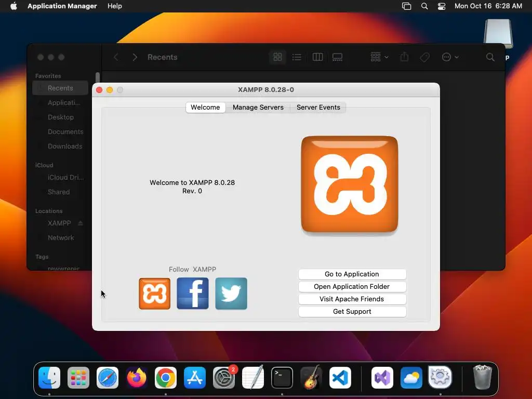Viewport: 532px width, 399px height.
Task: Open Control Center in menu bar
Action: click(x=442, y=6)
